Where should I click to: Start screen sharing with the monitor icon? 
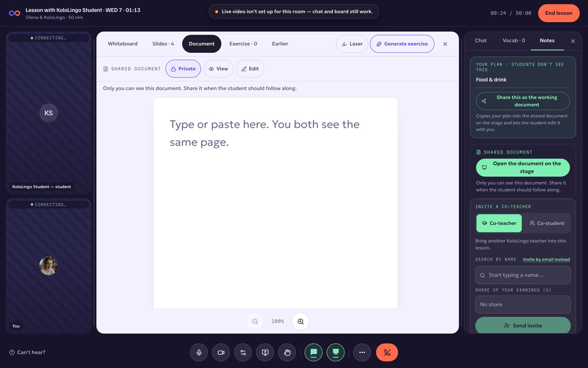265,352
